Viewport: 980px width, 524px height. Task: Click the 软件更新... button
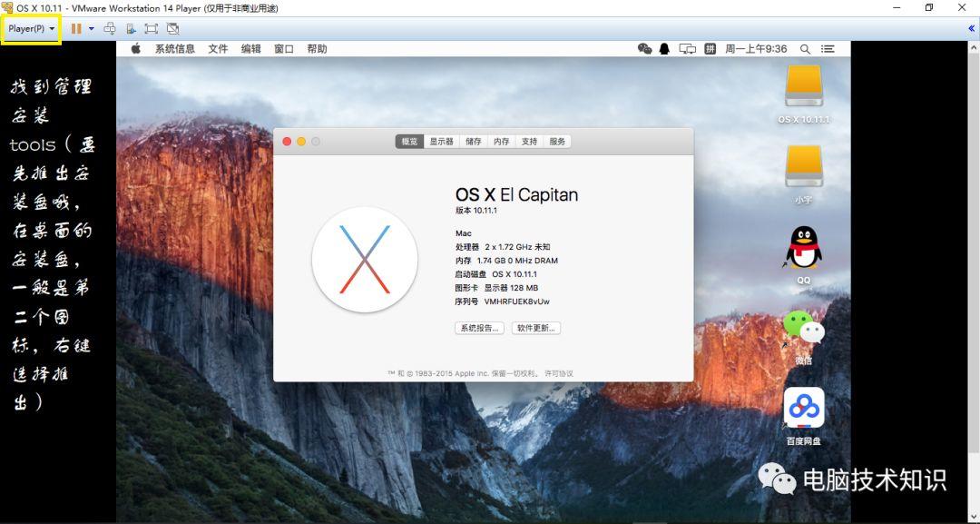point(536,328)
